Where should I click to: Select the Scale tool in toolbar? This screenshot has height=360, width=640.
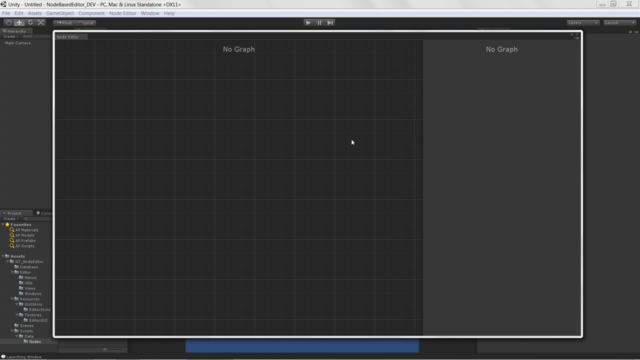[x=41, y=23]
